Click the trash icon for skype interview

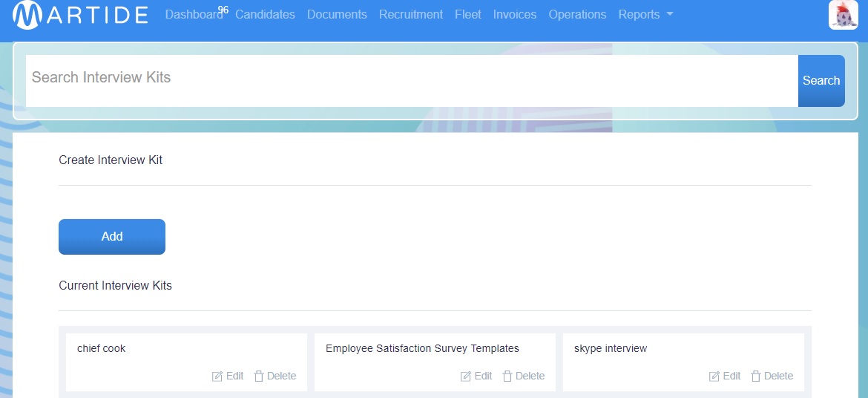[756, 376]
